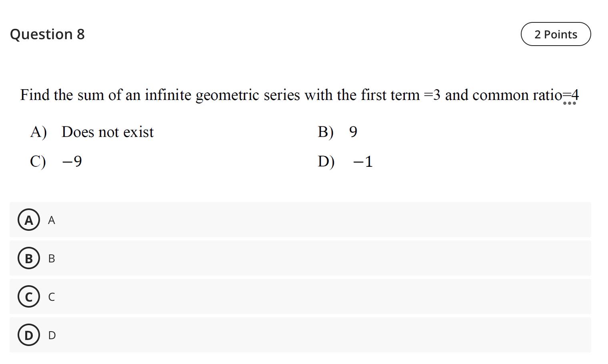Screen dimensions: 608x364
Task: Click the answer row labeled B
Action: point(280,258)
